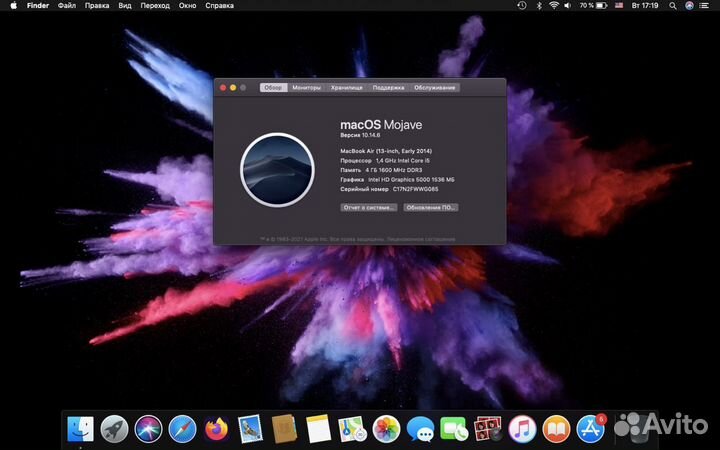720x450 pixels.
Task: Open Finder from the Dock
Action: [80, 429]
